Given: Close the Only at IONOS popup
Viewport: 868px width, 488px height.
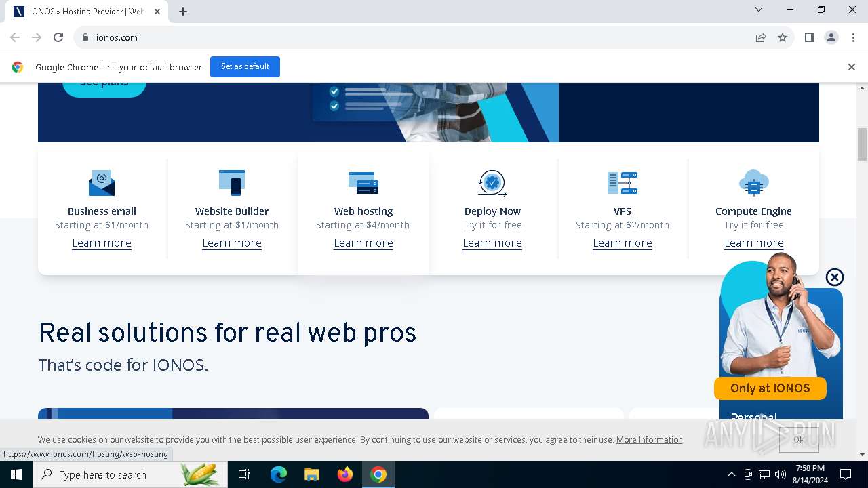Looking at the screenshot, I should click(835, 277).
